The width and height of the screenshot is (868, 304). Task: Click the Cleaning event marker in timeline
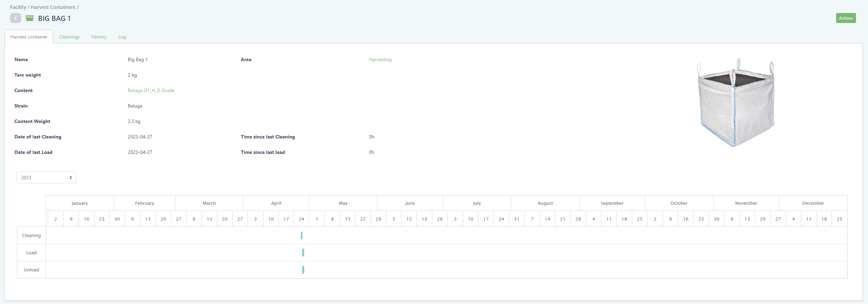tap(301, 235)
